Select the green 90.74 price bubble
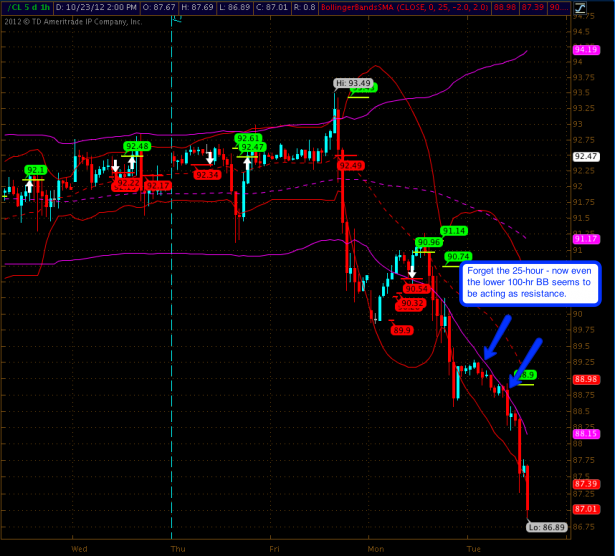 [459, 256]
